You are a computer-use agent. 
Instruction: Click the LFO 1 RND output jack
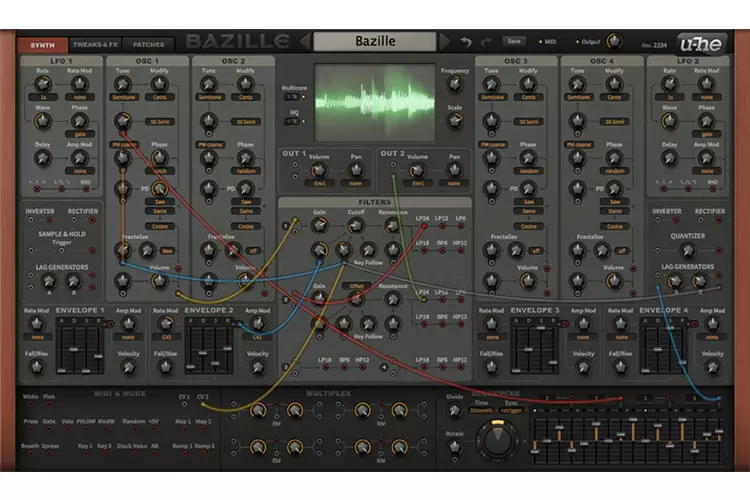point(86,189)
